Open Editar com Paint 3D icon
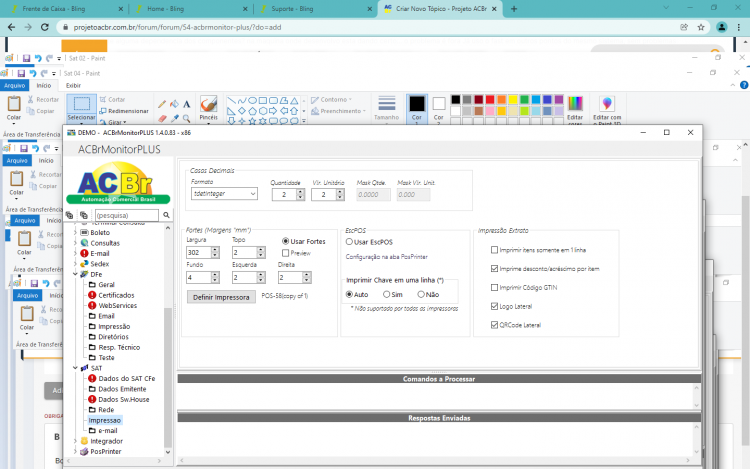Image resolution: width=750 pixels, height=469 pixels. [607, 109]
